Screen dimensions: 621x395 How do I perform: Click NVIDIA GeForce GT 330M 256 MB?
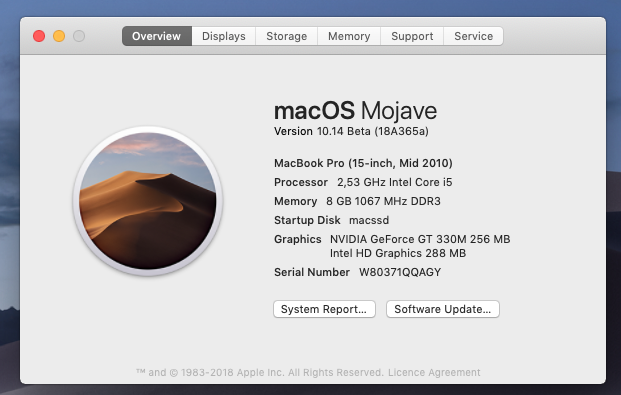click(420, 239)
